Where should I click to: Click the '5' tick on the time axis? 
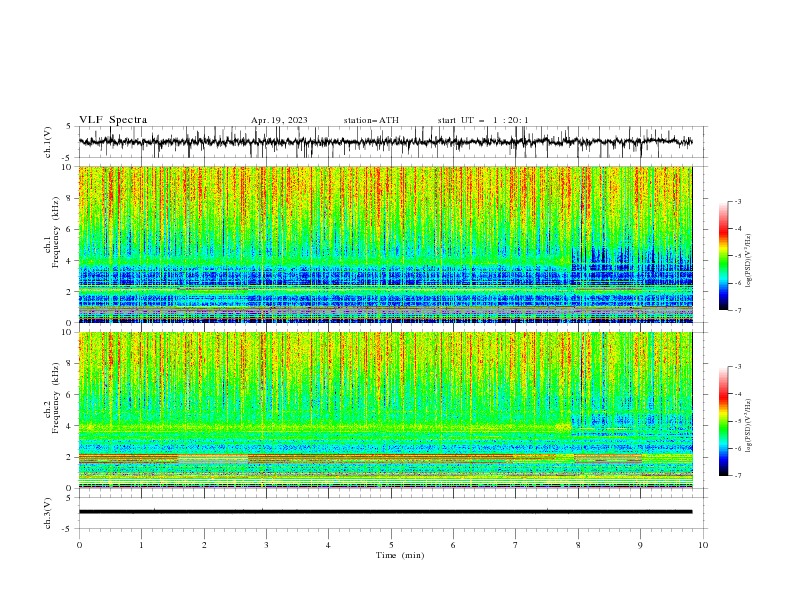[x=391, y=545]
